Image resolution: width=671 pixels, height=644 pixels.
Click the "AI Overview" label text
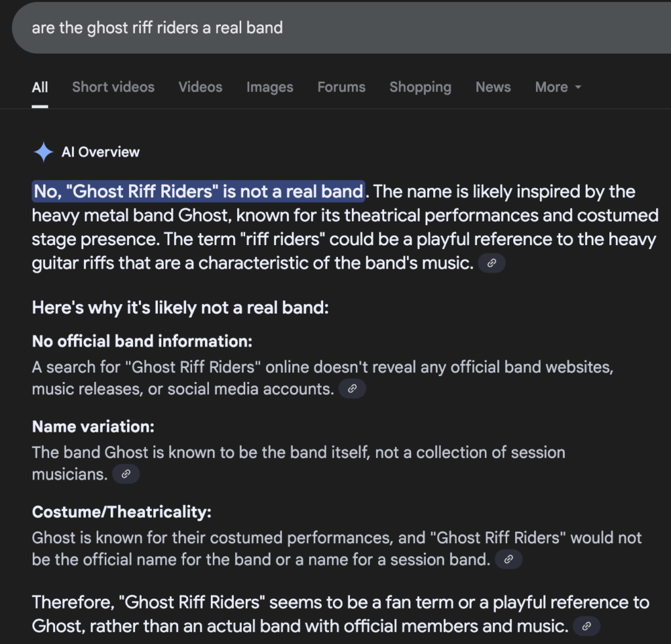tap(100, 153)
